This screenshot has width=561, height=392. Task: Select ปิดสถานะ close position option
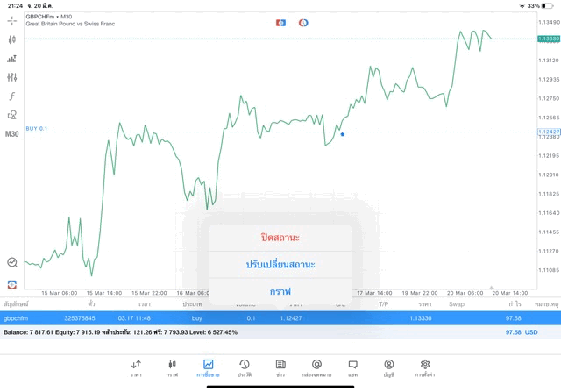pyautogui.click(x=280, y=238)
